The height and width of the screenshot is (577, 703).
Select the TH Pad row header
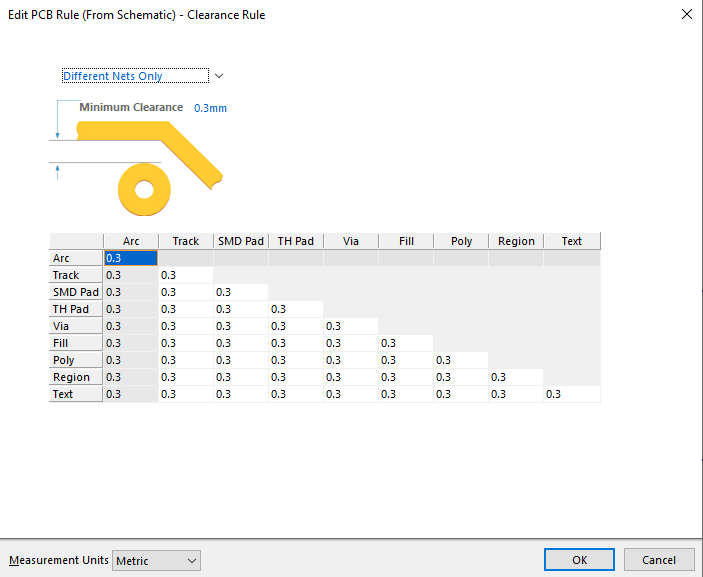[76, 309]
